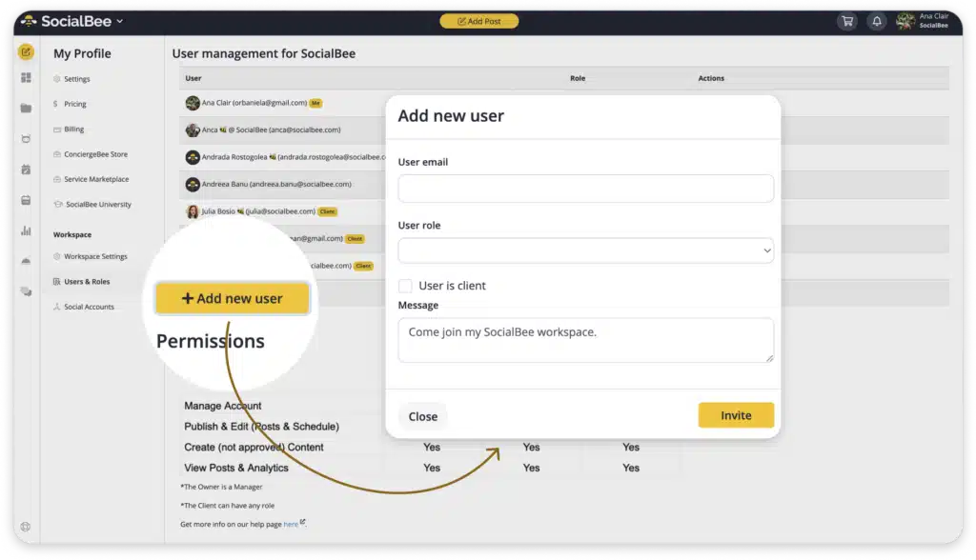
Task: Click the 'Me' badge next to Ana Clair
Action: pos(315,103)
